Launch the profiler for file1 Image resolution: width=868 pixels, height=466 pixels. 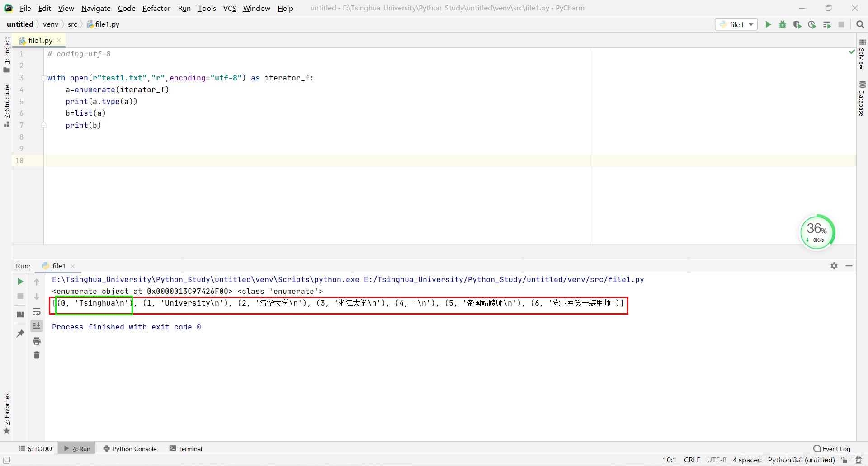(x=812, y=24)
